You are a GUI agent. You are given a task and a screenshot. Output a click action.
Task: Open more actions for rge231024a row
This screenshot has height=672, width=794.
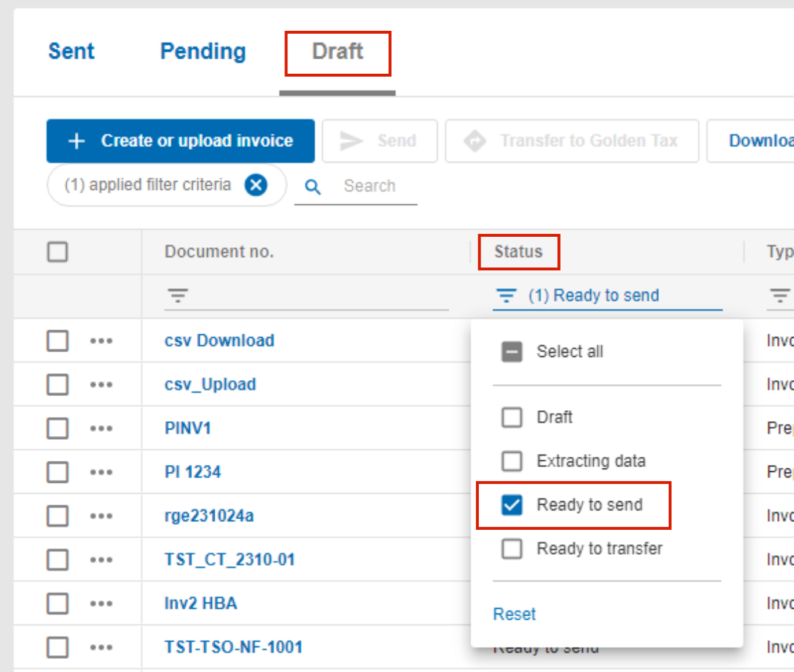[101, 516]
